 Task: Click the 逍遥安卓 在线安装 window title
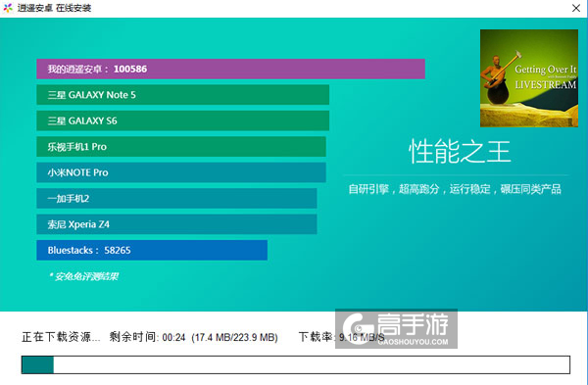coord(54,8)
